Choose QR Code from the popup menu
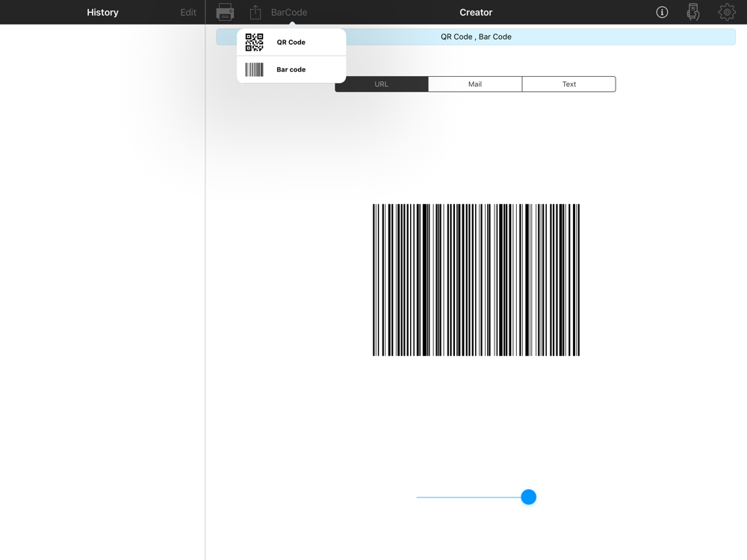The height and width of the screenshot is (560, 747). 291,43
